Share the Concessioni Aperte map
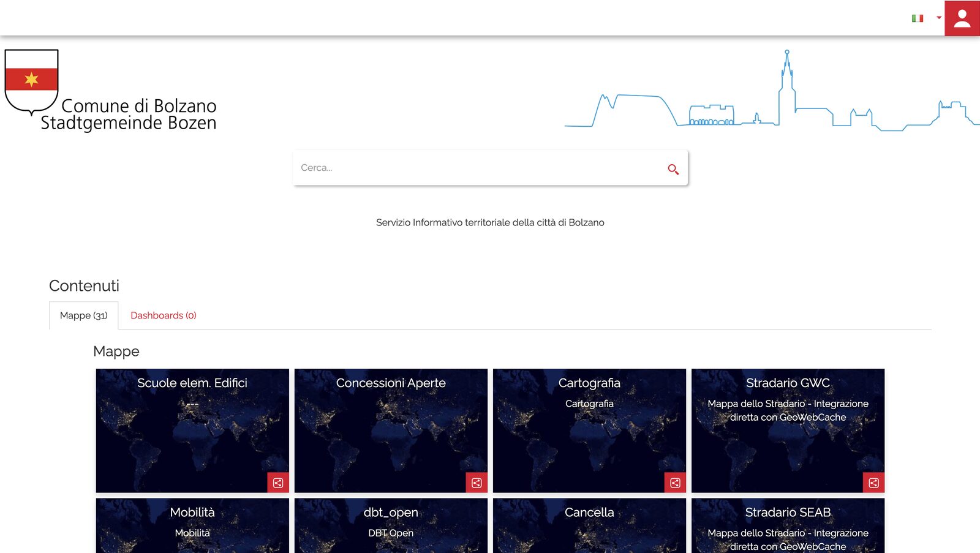 (477, 483)
